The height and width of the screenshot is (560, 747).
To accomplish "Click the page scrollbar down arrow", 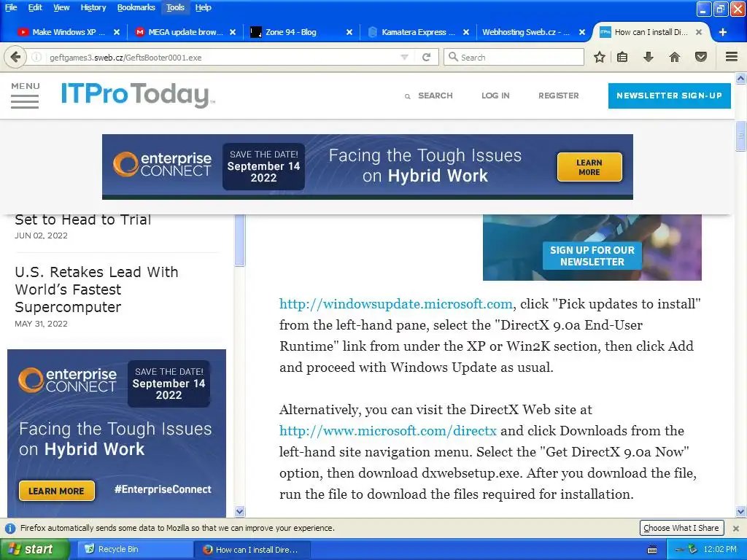I will click(x=740, y=512).
